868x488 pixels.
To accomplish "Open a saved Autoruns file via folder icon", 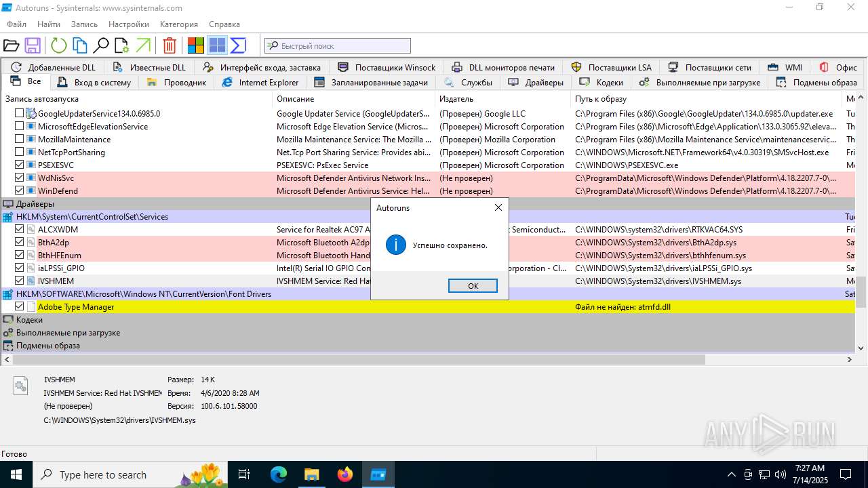I will pos(11,45).
